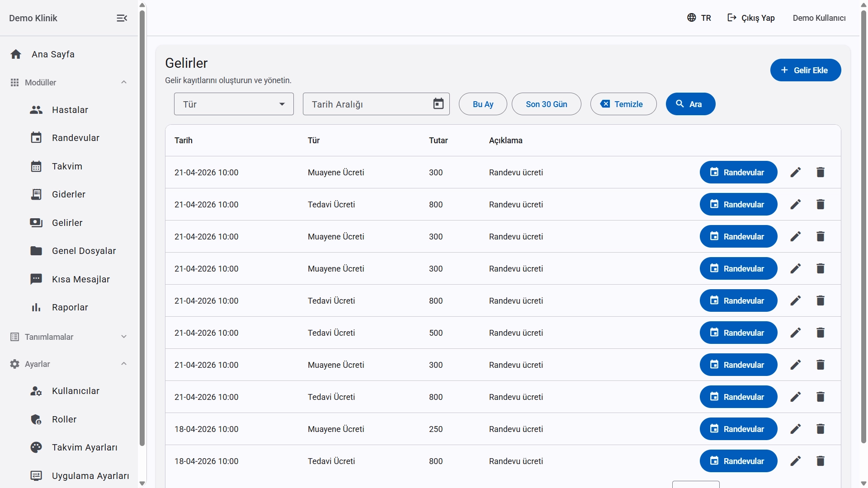The width and height of the screenshot is (868, 488).
Task: Click the Tarih column header
Action: click(184, 141)
